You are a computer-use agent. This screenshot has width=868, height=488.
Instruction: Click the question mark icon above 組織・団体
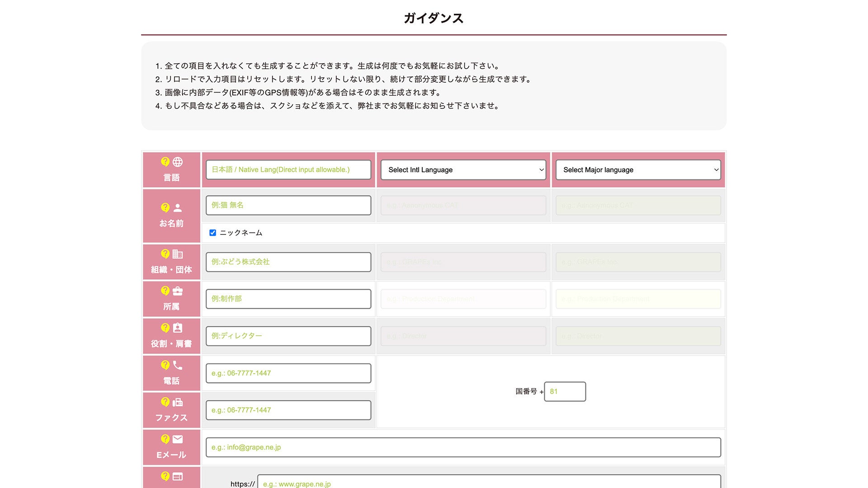[x=165, y=254]
